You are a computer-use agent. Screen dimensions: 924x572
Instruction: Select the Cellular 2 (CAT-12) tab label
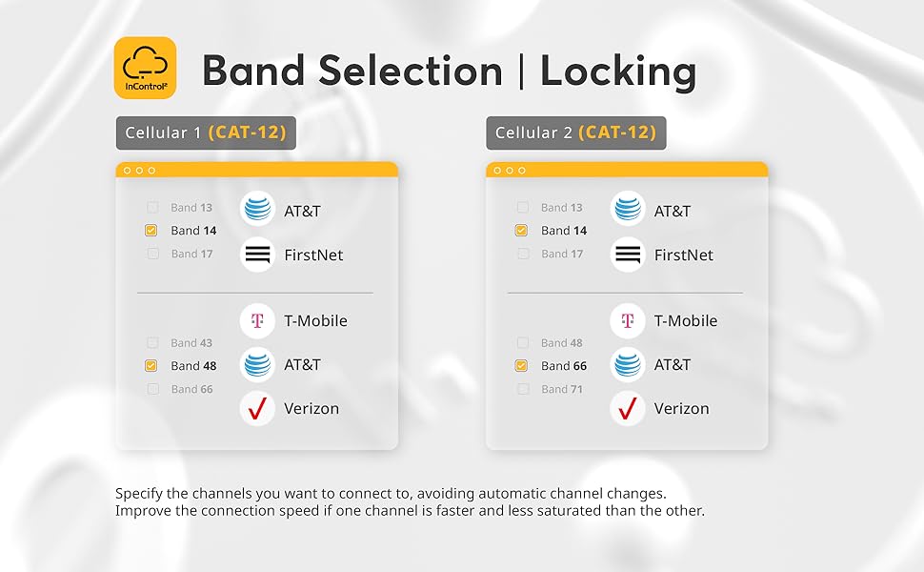pyautogui.click(x=575, y=133)
